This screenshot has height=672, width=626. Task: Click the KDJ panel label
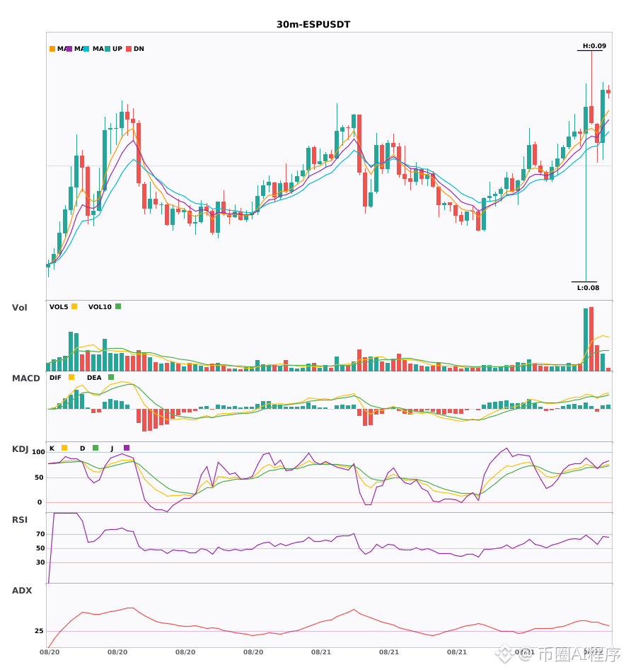click(20, 449)
